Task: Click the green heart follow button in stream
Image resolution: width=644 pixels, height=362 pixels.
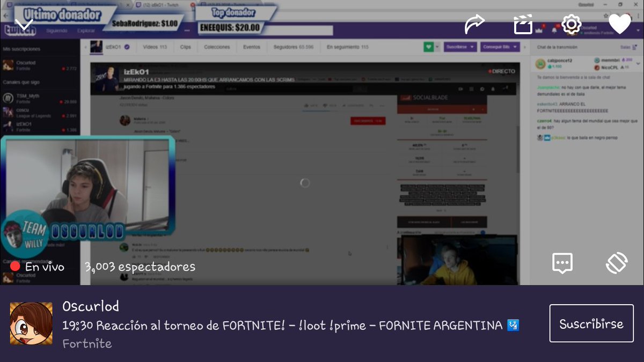Action: click(428, 47)
